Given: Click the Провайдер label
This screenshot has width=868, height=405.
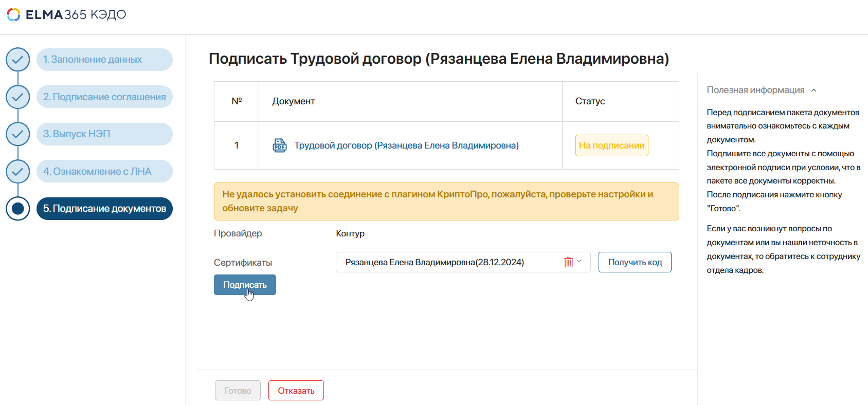Looking at the screenshot, I should coord(238,233).
